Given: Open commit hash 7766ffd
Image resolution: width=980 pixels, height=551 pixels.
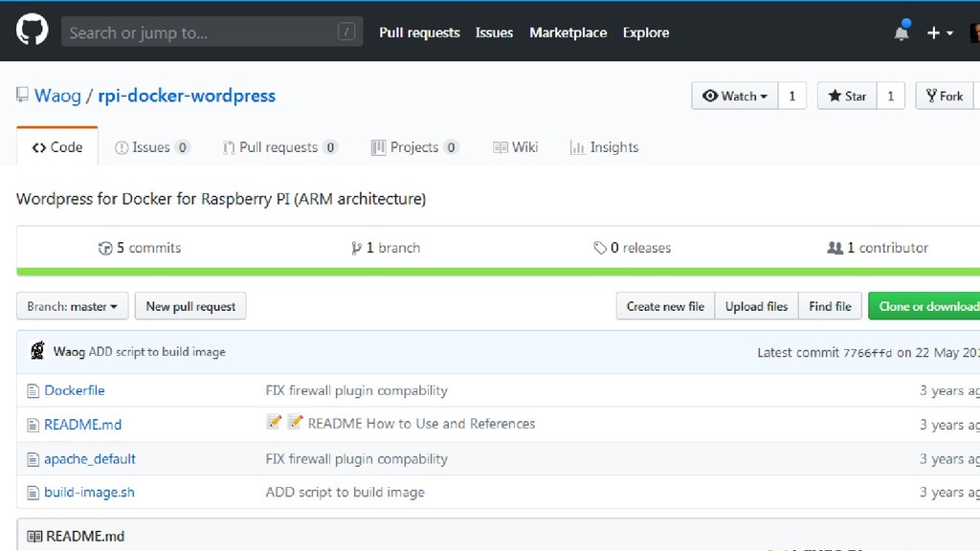Looking at the screenshot, I should [x=867, y=353].
